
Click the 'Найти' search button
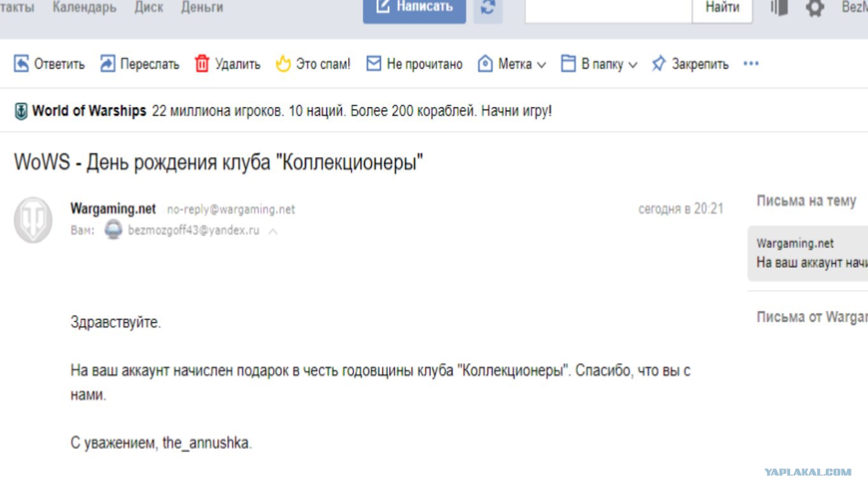click(x=722, y=9)
